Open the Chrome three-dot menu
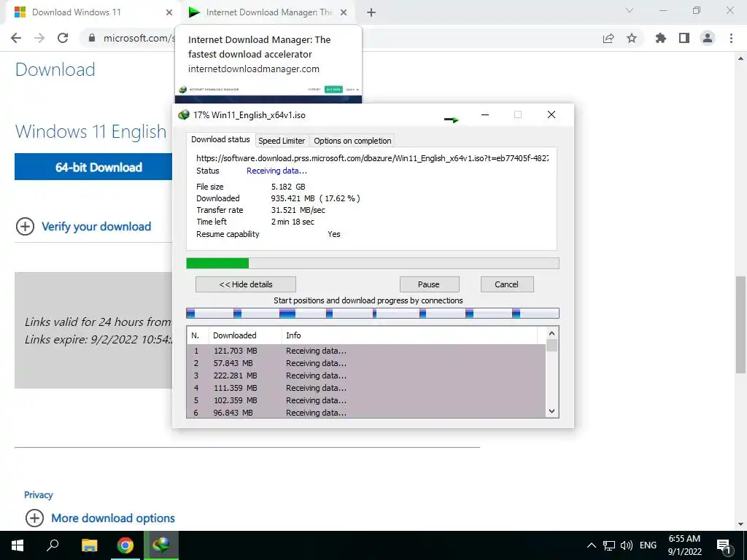The width and height of the screenshot is (747, 560). pyautogui.click(x=731, y=38)
